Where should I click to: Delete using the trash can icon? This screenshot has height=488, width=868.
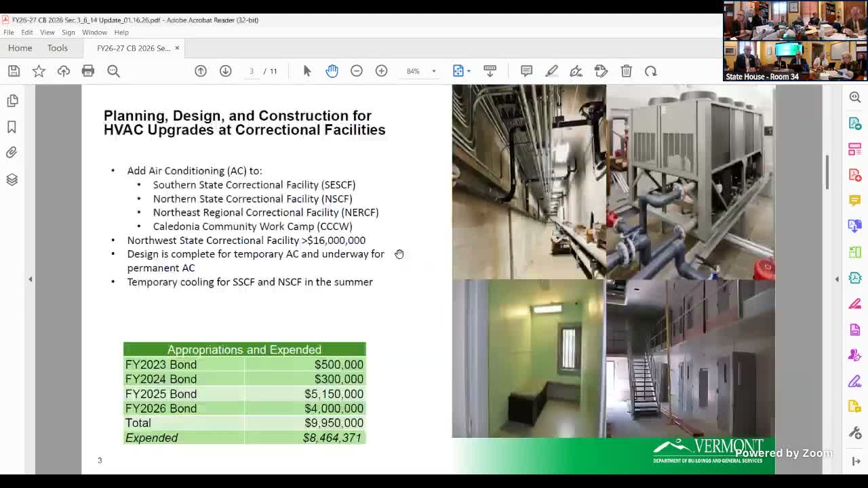tap(626, 71)
